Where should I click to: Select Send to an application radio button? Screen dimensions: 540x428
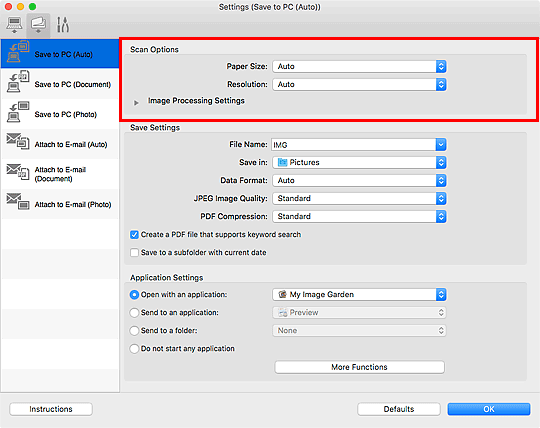pos(134,313)
